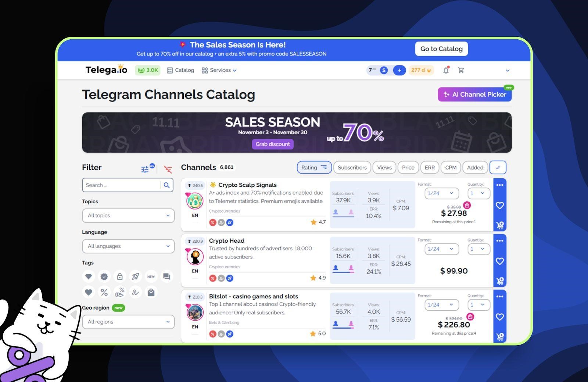
Task: Launch the AI Channel Picker
Action: (475, 94)
